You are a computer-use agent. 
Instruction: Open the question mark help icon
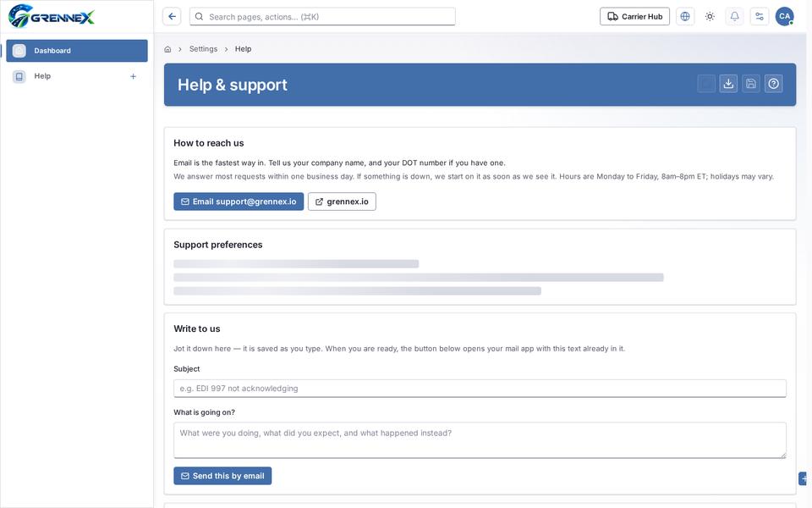pyautogui.click(x=774, y=84)
